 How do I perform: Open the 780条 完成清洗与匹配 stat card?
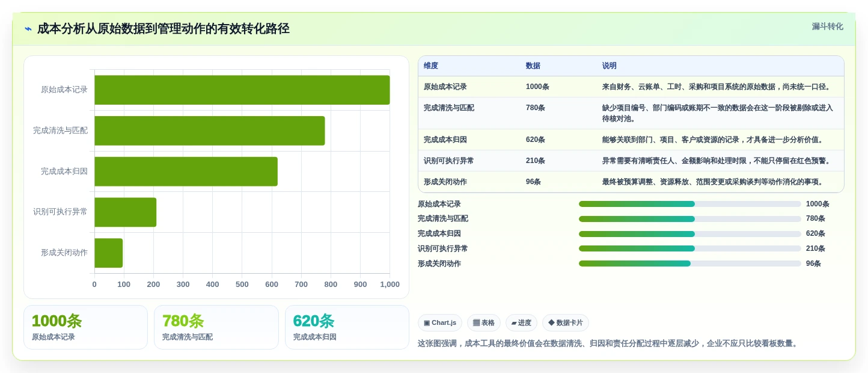[216, 327]
